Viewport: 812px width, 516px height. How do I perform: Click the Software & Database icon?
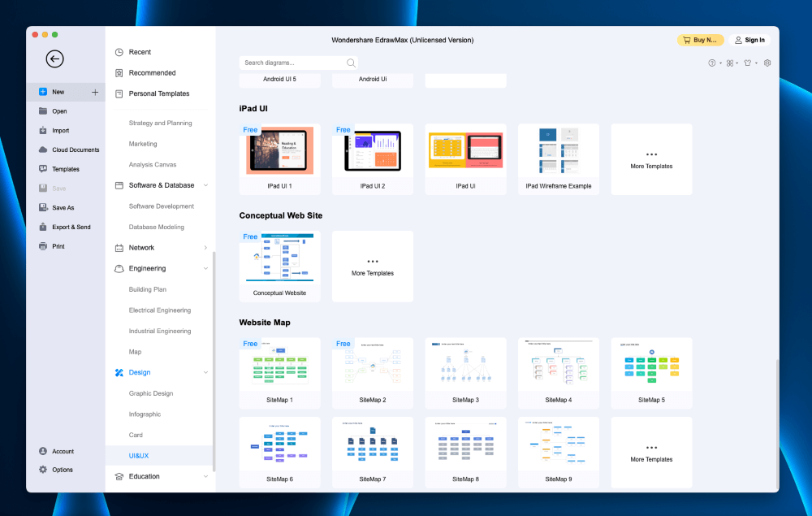[119, 185]
